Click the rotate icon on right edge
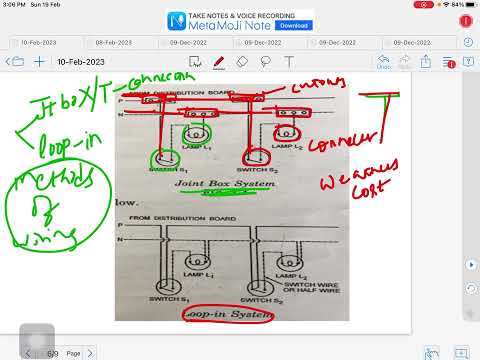 (471, 288)
